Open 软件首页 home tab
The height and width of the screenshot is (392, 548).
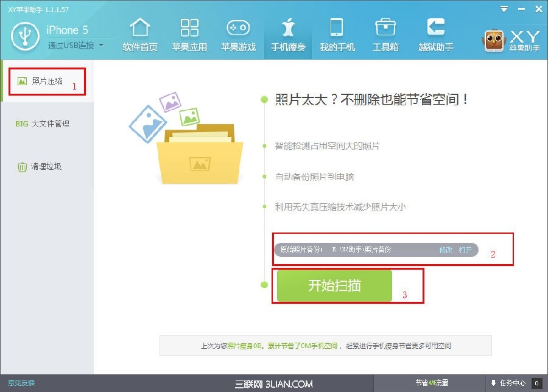tap(140, 35)
